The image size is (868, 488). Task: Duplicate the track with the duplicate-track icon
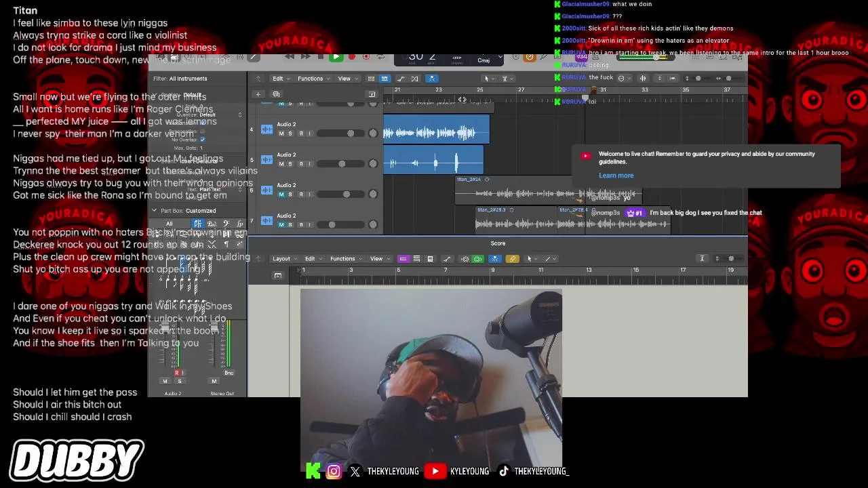(276, 94)
